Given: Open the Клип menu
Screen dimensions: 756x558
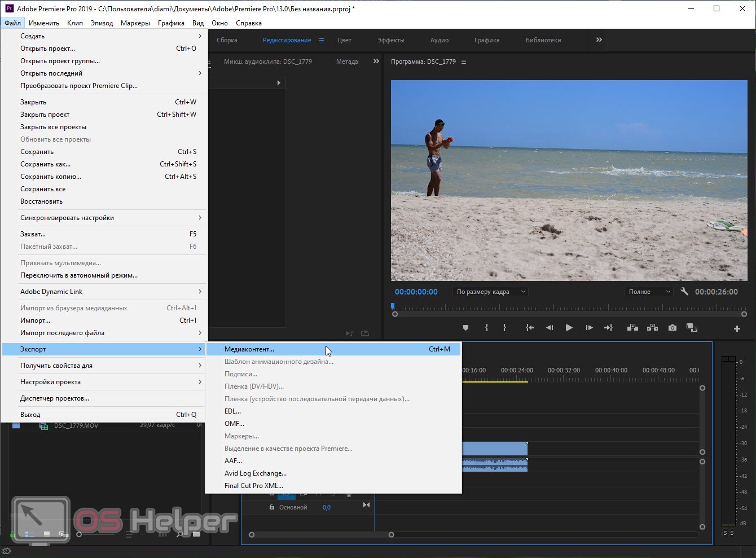Looking at the screenshot, I should click(75, 23).
